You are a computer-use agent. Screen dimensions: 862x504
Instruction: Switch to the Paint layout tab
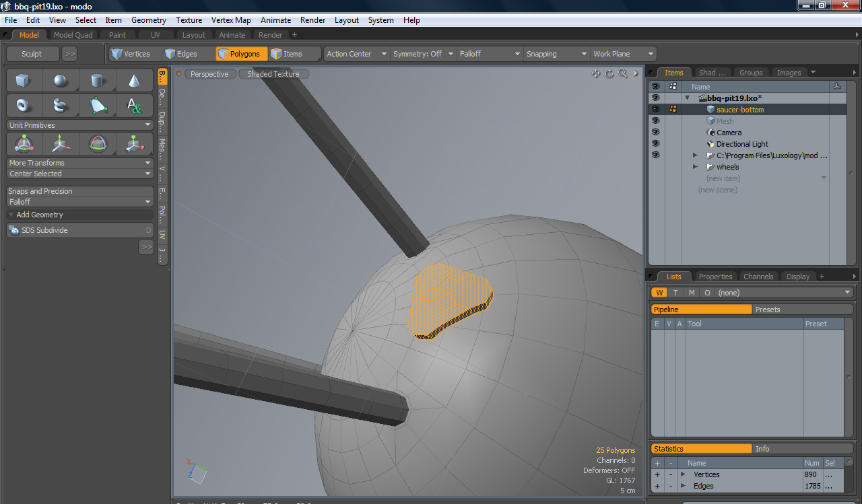click(x=117, y=35)
